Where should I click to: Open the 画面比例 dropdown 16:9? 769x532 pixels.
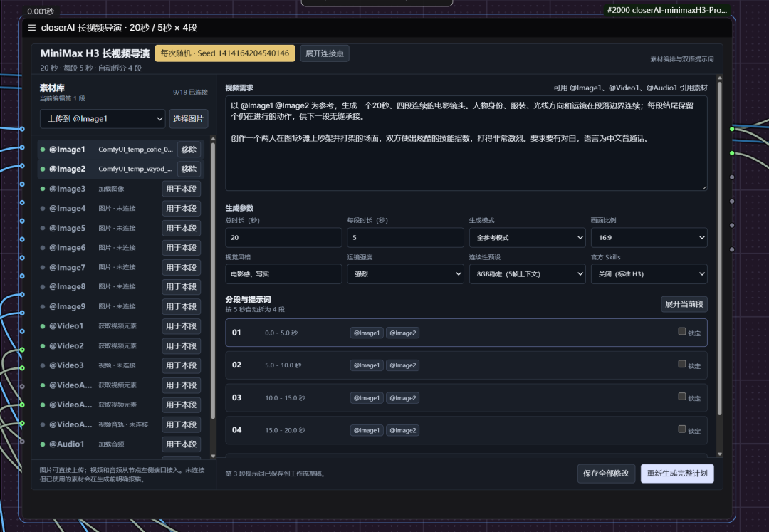tap(649, 237)
